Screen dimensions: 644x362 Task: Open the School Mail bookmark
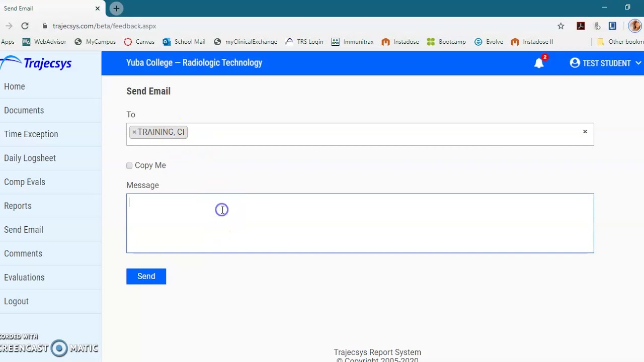(x=184, y=42)
